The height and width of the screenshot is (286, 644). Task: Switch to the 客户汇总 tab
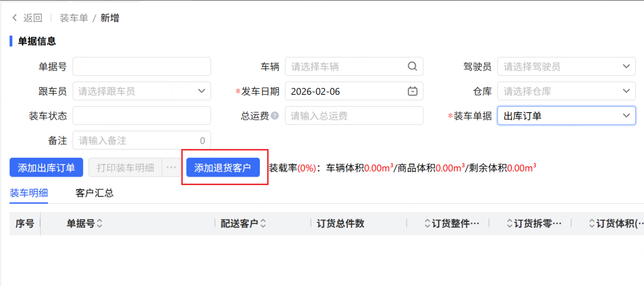(94, 193)
